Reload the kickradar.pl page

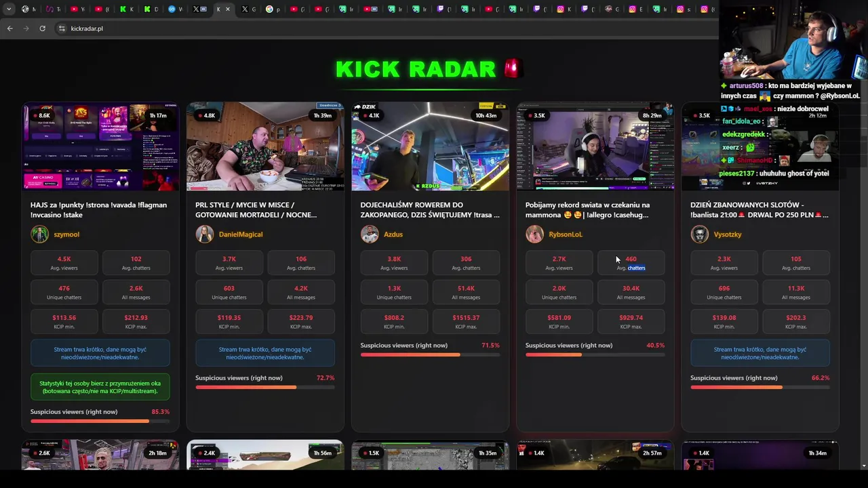pyautogui.click(x=42, y=28)
